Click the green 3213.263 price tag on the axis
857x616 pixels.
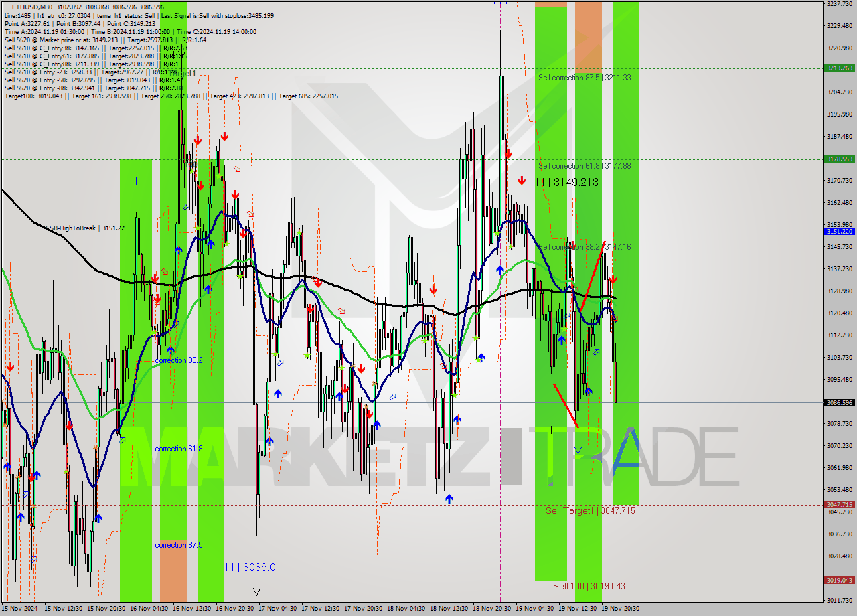(x=839, y=68)
